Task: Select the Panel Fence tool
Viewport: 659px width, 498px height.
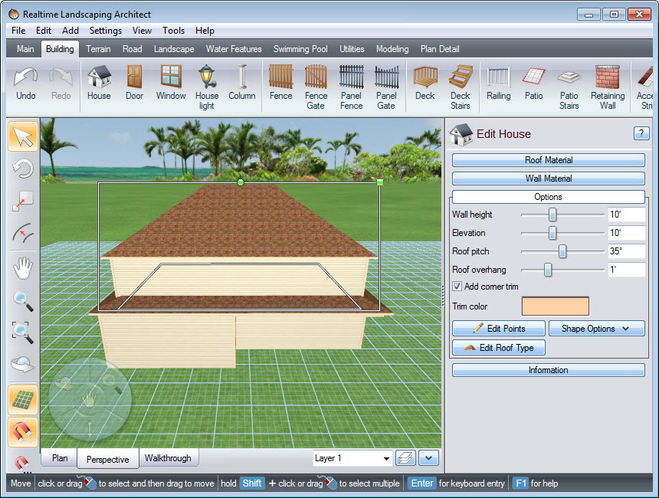Action: 351,88
